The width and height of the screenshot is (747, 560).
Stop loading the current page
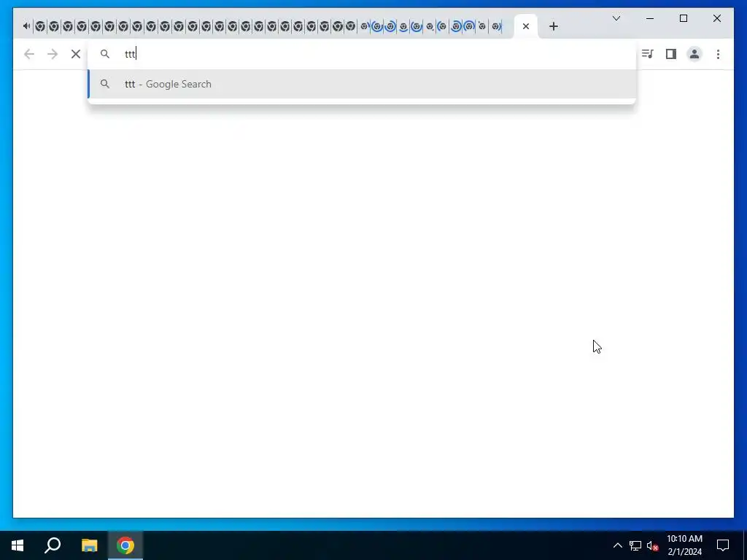pos(76,54)
